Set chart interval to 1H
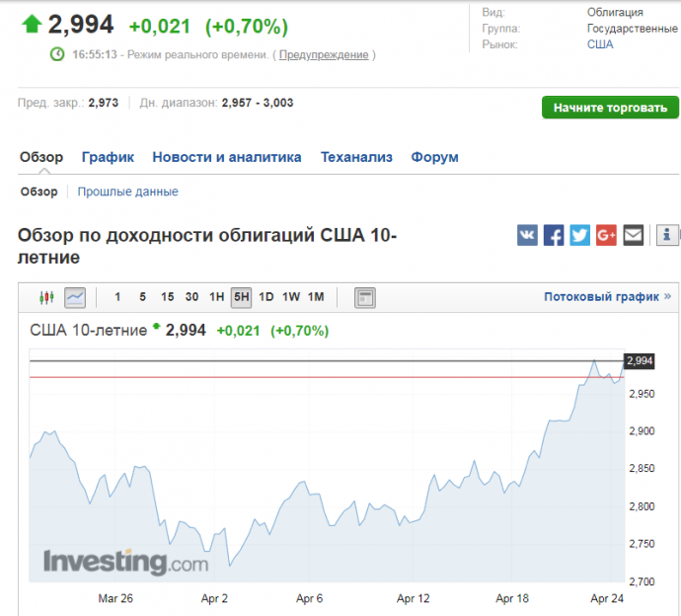 pyautogui.click(x=217, y=297)
